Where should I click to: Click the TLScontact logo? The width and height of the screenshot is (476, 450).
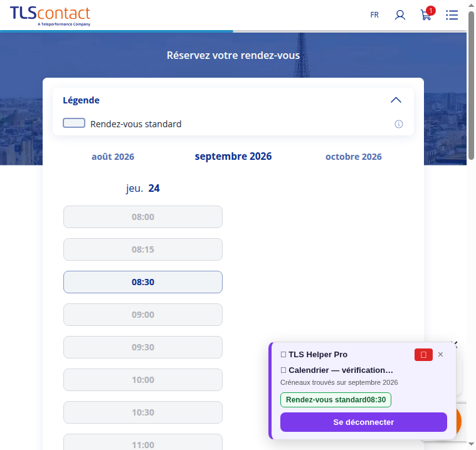[x=50, y=16]
